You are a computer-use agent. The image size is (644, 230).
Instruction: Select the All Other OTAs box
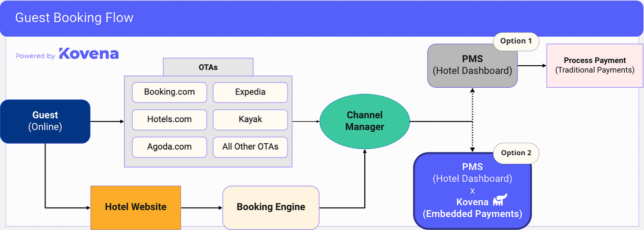(x=250, y=147)
